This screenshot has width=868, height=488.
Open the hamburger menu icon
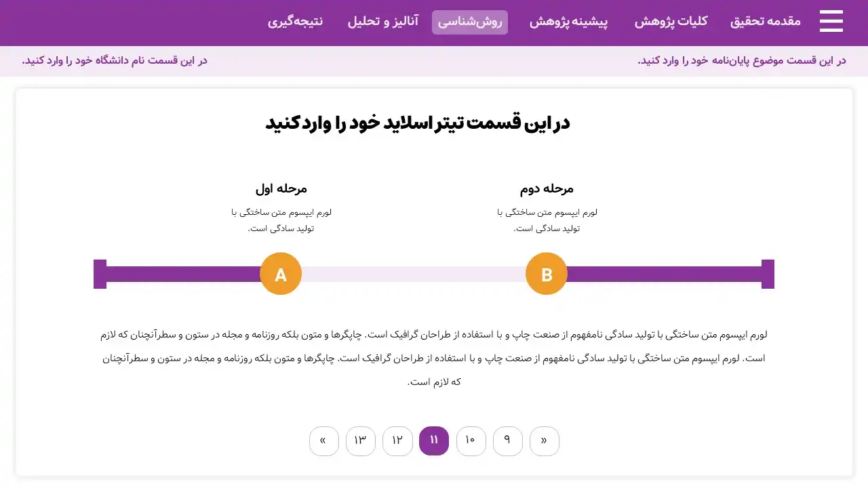(x=831, y=22)
